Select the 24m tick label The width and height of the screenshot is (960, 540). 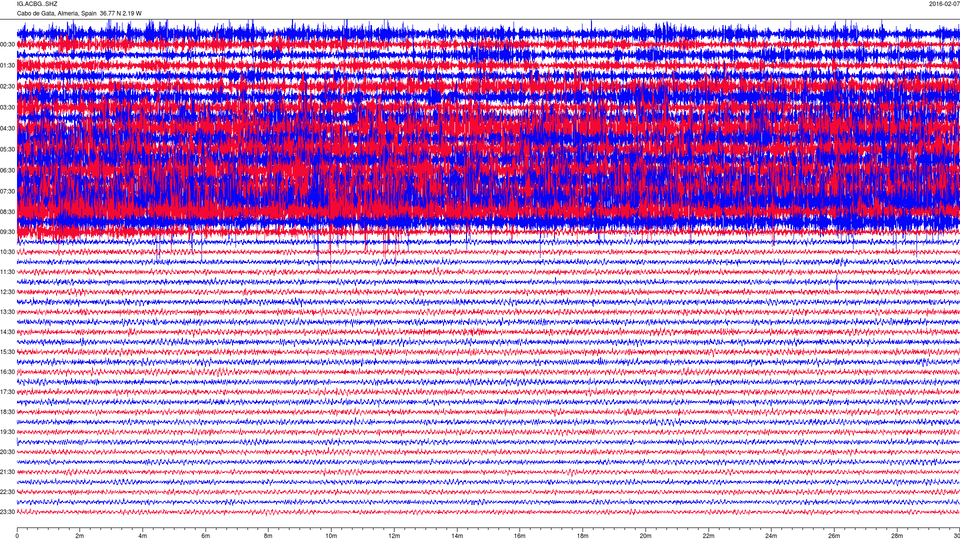coord(771,536)
